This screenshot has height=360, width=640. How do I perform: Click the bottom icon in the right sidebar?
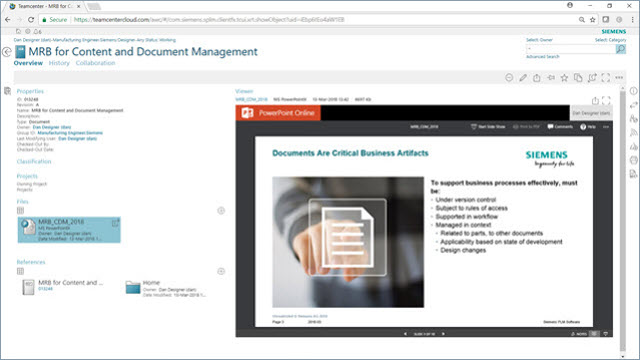pyautogui.click(x=633, y=174)
